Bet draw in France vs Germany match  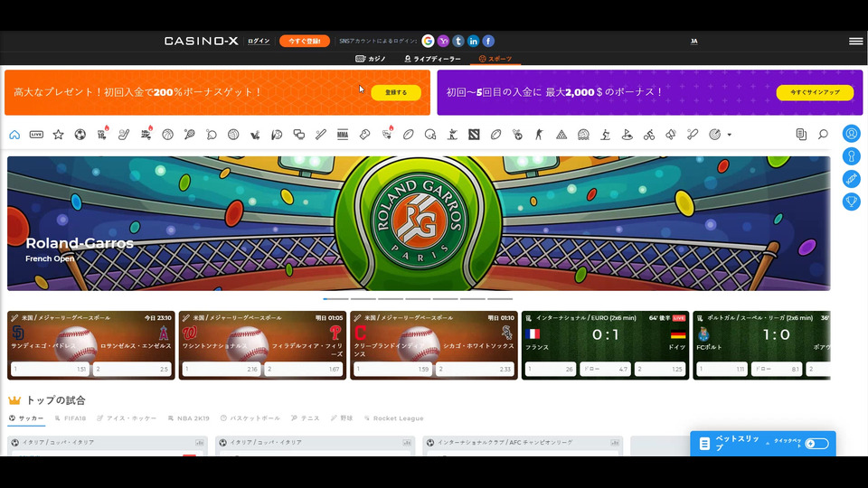[x=605, y=369]
